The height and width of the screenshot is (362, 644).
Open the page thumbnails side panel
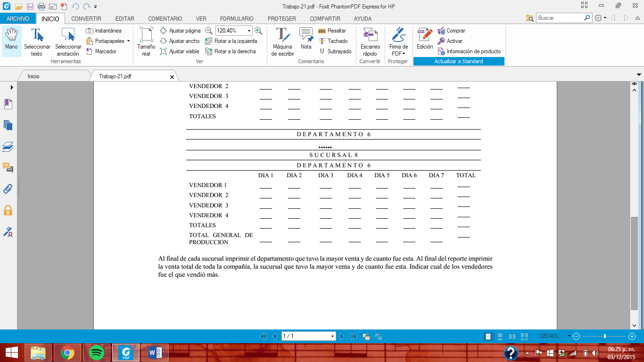click(8, 125)
